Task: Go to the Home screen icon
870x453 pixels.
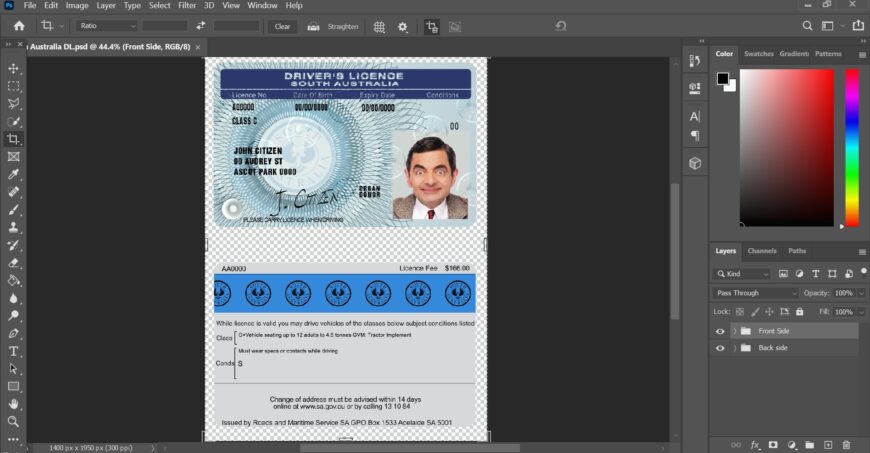Action: point(19,26)
